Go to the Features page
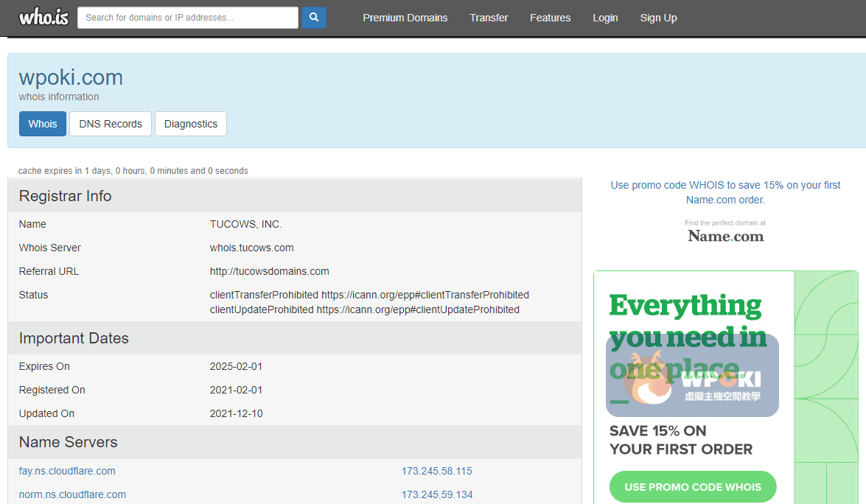Viewport: 866px width, 504px height. pos(550,18)
